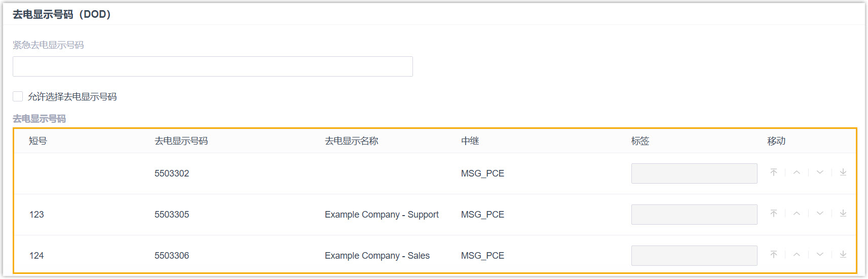This screenshot has width=868, height=279.
Task: Move the 5503302 row to bottom
Action: click(843, 172)
